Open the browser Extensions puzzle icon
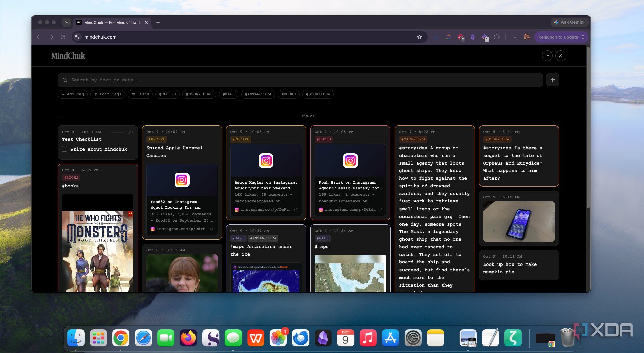The image size is (644, 353). [497, 37]
